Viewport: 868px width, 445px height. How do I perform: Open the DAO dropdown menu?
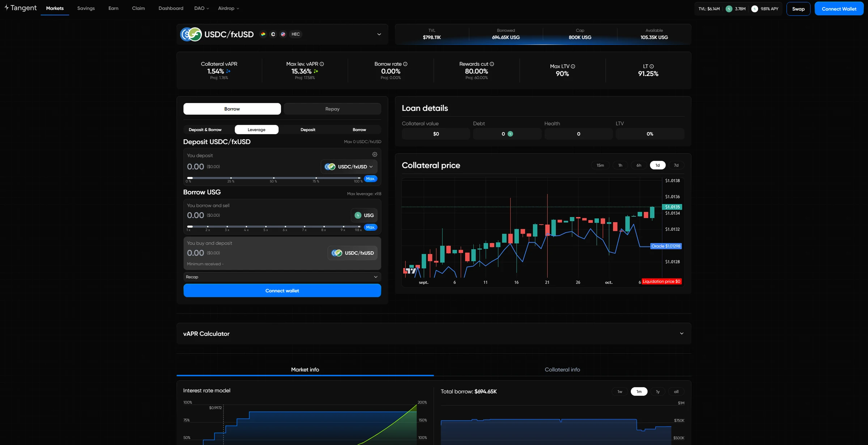click(201, 8)
